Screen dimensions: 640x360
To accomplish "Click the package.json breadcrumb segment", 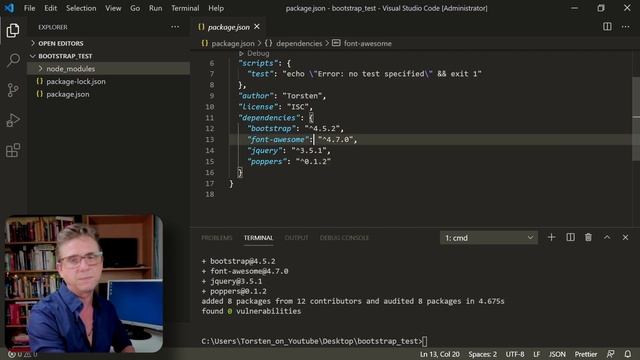I will click(x=233, y=43).
